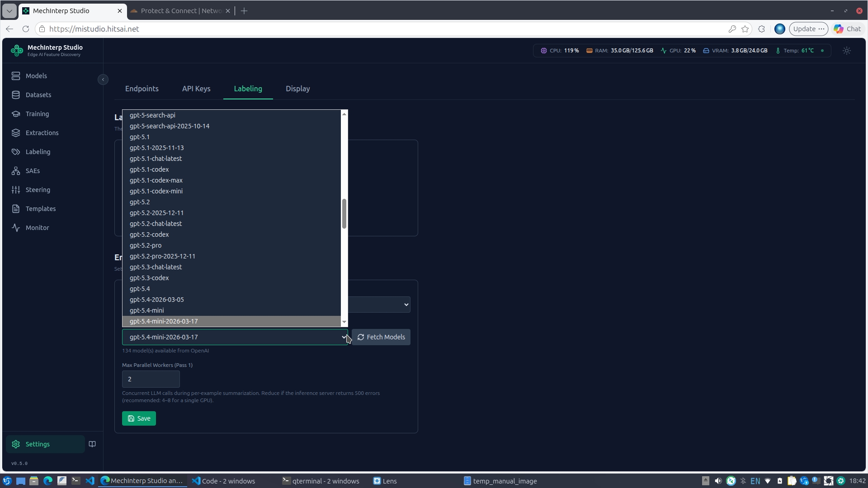Open the Monitor activity icon

pos(16,228)
